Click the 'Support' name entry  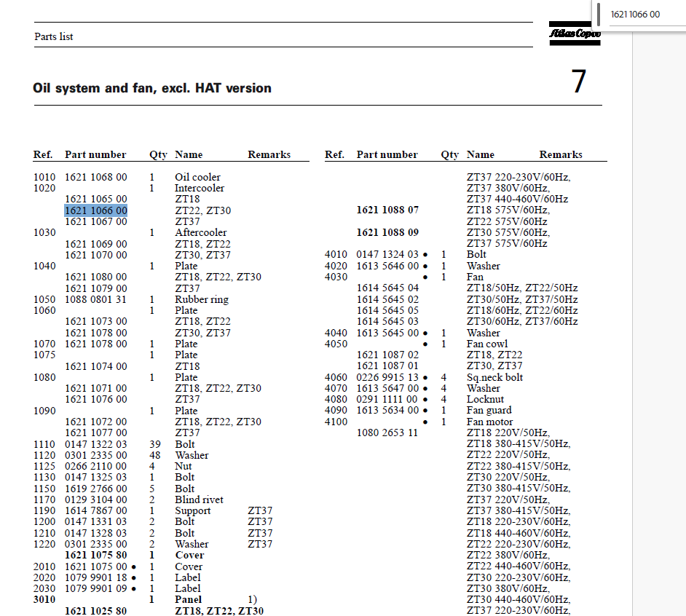193,511
